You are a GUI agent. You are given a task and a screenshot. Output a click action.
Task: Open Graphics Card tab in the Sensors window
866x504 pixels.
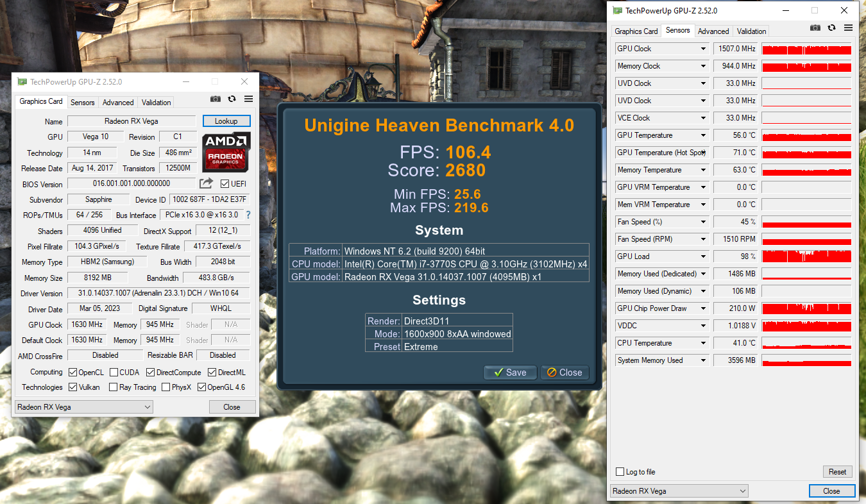[x=636, y=31]
